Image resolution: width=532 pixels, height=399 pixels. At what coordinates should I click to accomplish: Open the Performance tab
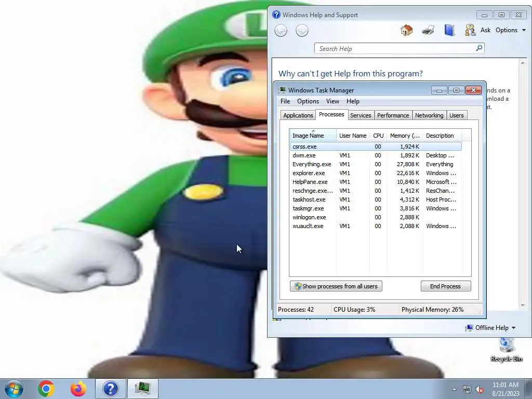pos(393,115)
